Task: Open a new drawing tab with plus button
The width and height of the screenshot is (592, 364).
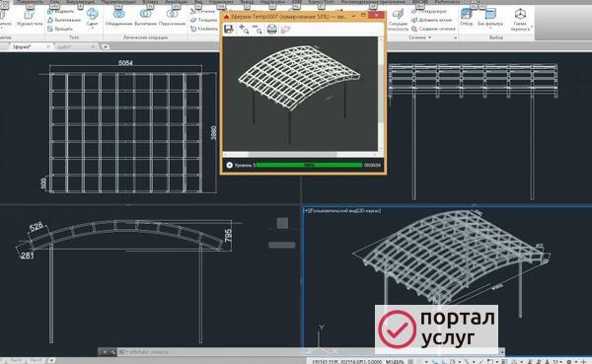Action: pos(106,46)
